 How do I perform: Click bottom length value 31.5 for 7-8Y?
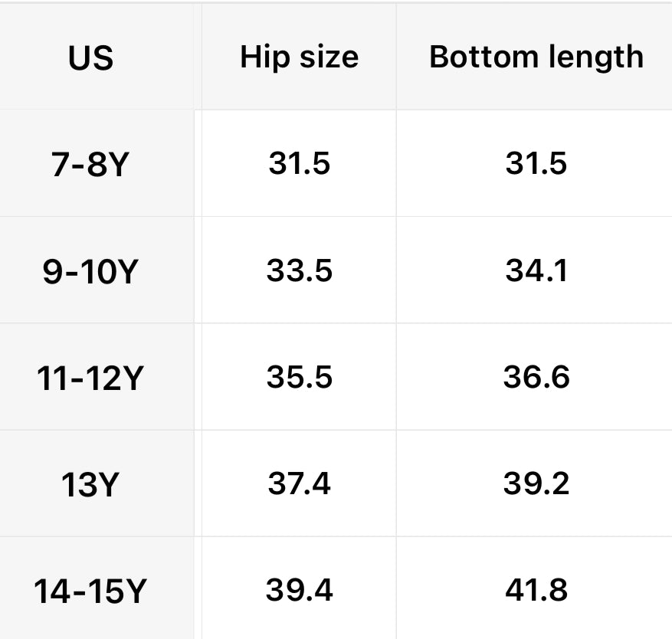pyautogui.click(x=536, y=163)
